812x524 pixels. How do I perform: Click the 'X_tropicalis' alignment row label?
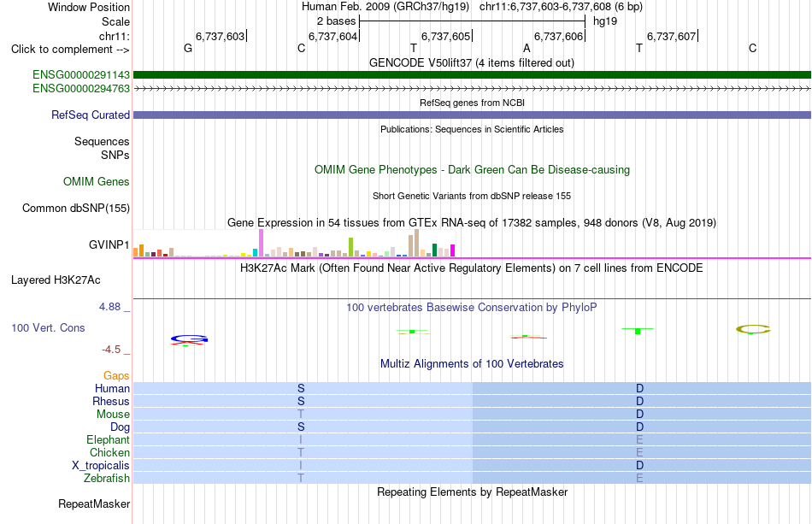point(101,465)
